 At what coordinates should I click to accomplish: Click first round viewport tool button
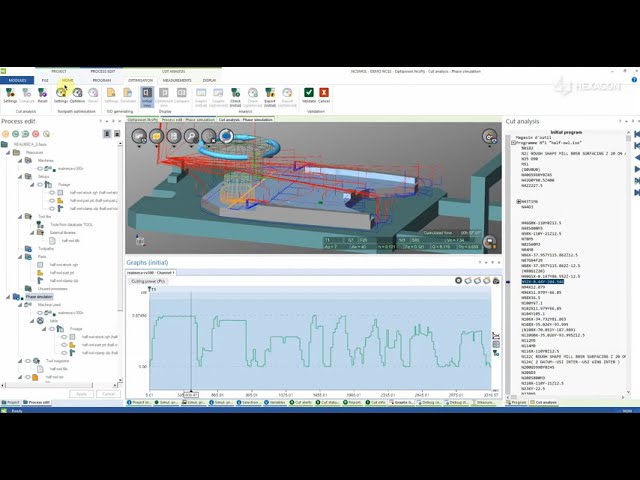[x=139, y=136]
